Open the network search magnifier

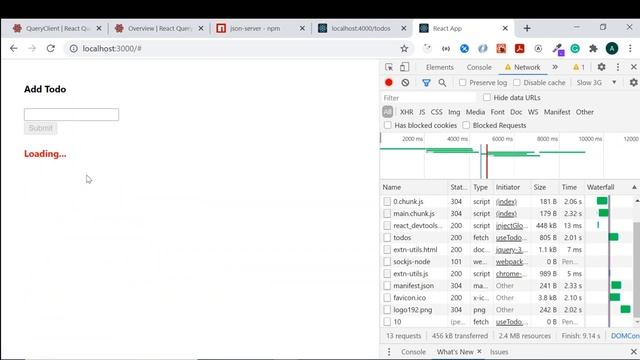tap(442, 83)
